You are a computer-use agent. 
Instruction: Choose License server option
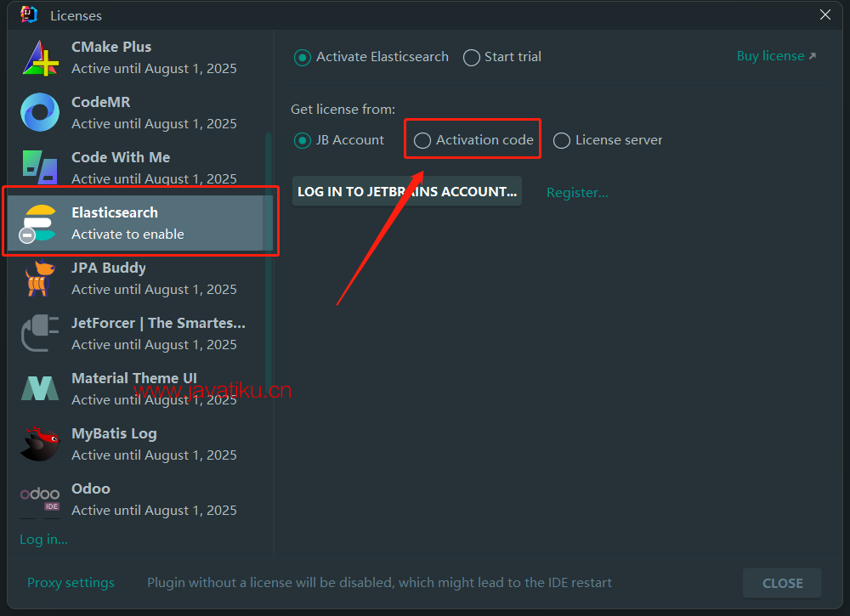(608, 140)
